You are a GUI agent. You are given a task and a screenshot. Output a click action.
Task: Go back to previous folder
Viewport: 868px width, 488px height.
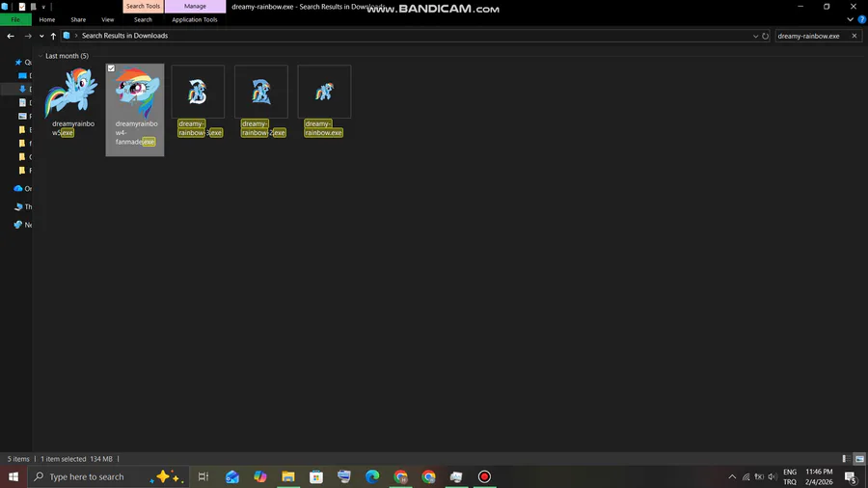(x=11, y=36)
